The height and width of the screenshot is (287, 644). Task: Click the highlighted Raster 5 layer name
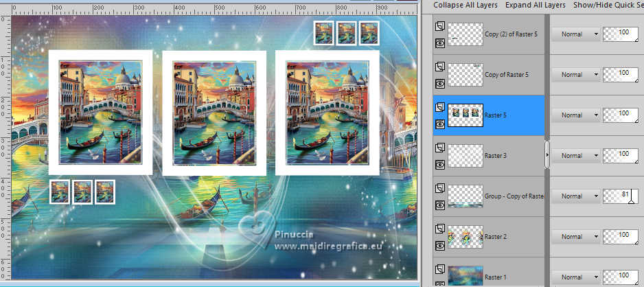pyautogui.click(x=495, y=115)
